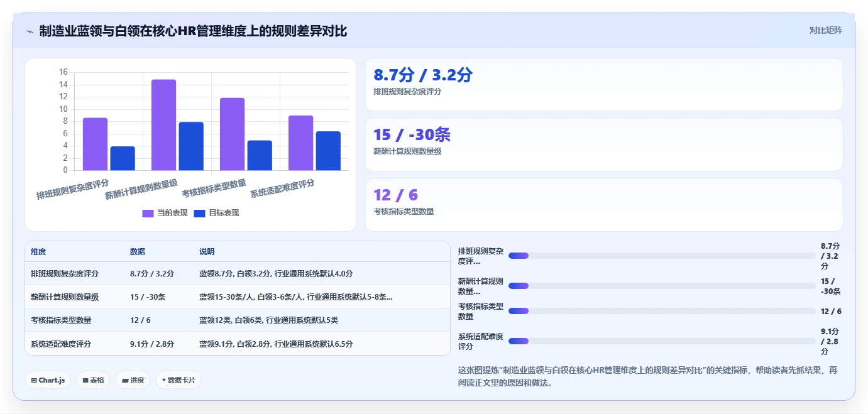Click the 排班规则复杂度评… progress bar
The width and height of the screenshot is (868, 414).
[662, 256]
